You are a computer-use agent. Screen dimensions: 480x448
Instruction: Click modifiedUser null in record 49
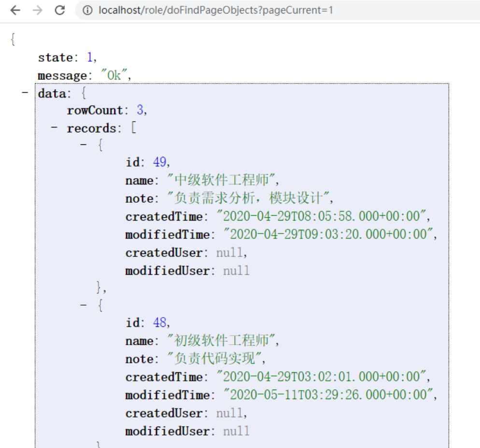(236, 270)
